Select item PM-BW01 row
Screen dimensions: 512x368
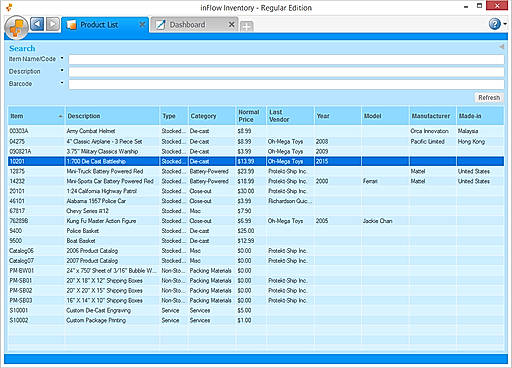click(256, 270)
